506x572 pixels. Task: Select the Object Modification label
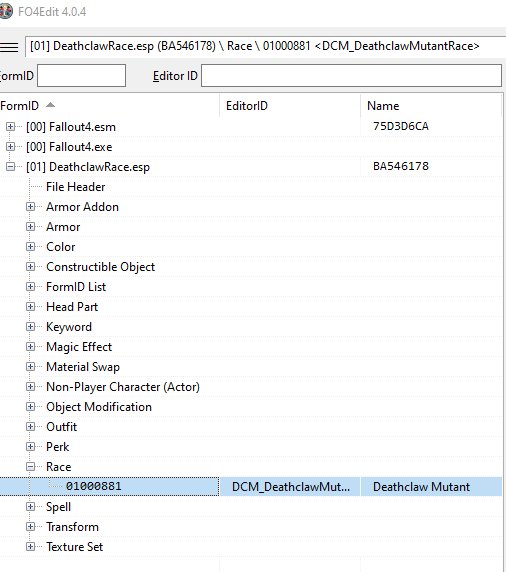(99, 407)
